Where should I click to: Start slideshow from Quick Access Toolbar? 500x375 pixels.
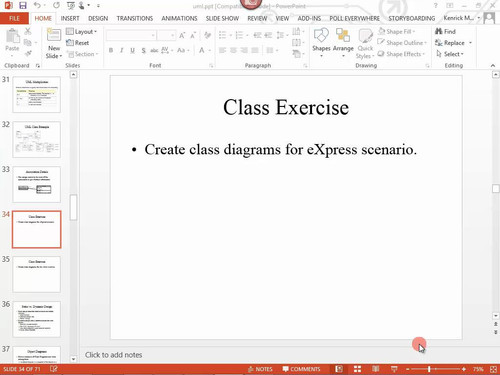pos(71,5)
